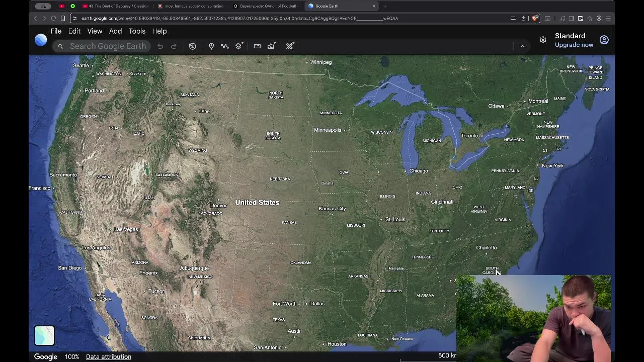Click the "Chicago" city label
This screenshot has height=362, width=644.
tap(419, 171)
